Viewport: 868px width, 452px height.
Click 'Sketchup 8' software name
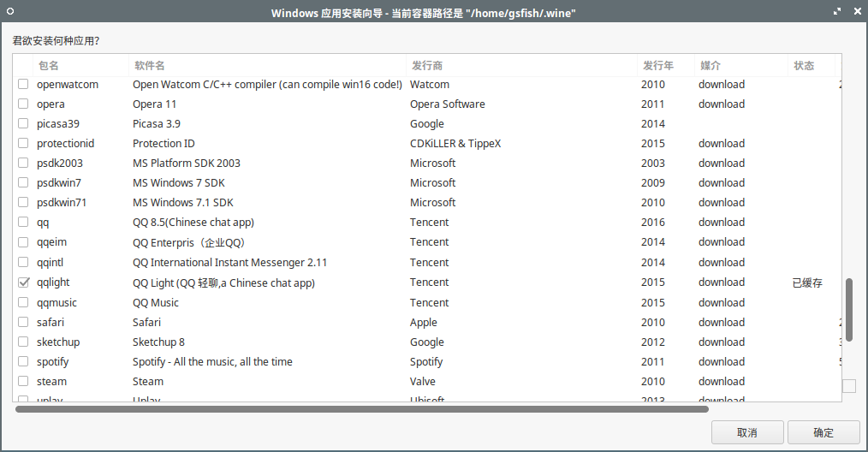point(158,342)
